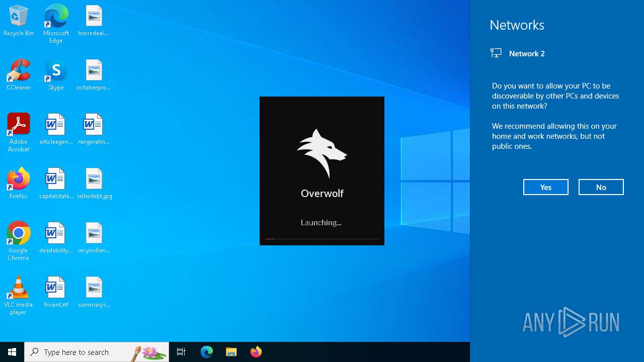644x362 pixels.
Task: Select the rangeratin Word document icon
Action: (x=94, y=130)
